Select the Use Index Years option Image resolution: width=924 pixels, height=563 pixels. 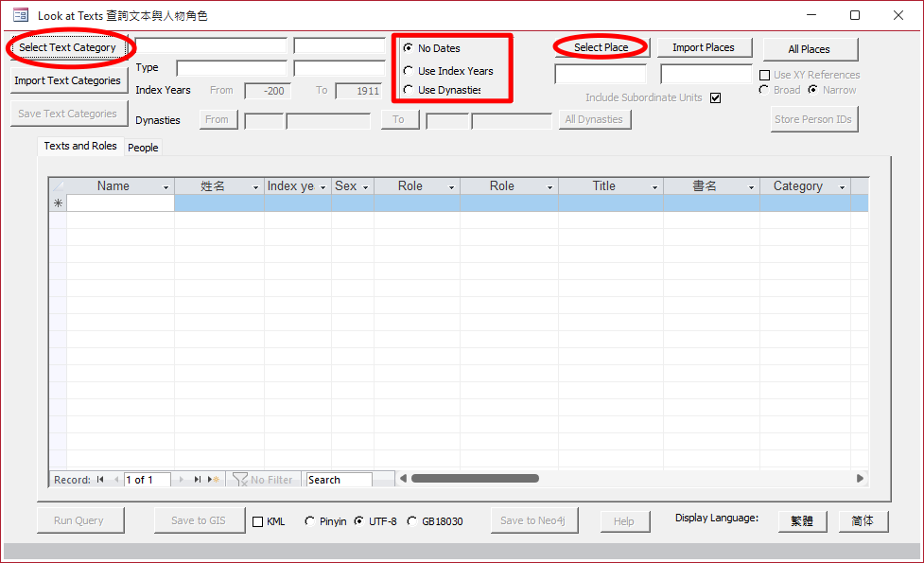pos(408,71)
